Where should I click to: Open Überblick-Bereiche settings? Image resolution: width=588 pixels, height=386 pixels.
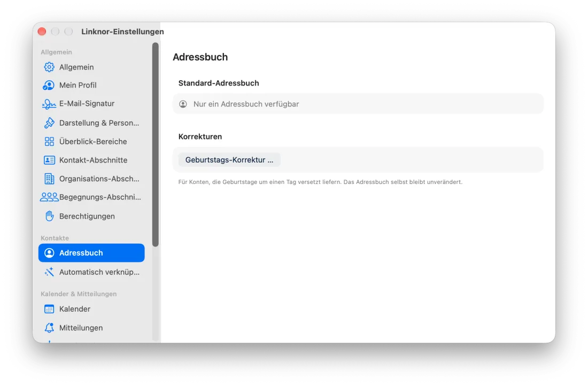pyautogui.click(x=91, y=142)
